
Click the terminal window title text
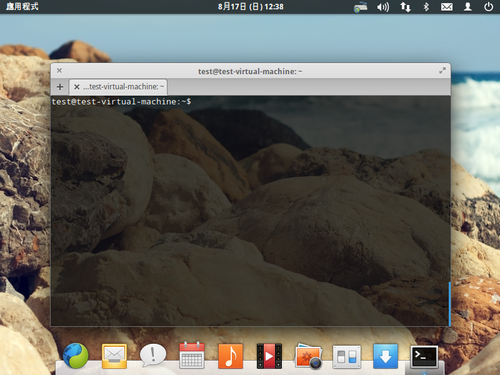250,71
